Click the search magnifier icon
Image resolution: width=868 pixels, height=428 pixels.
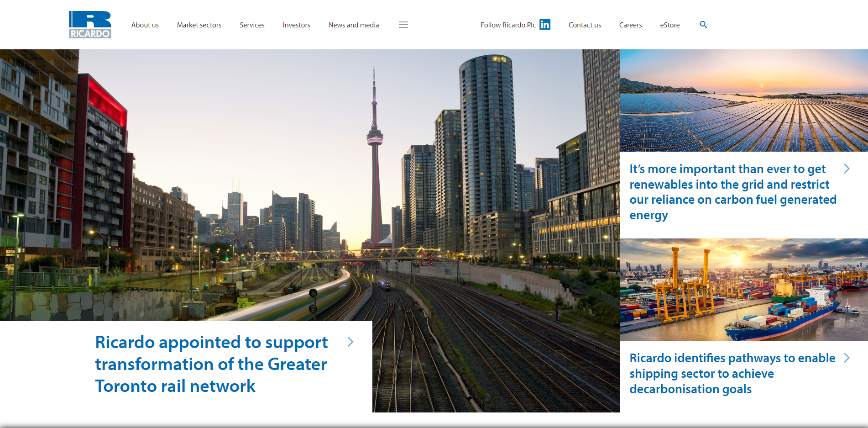pyautogui.click(x=703, y=25)
